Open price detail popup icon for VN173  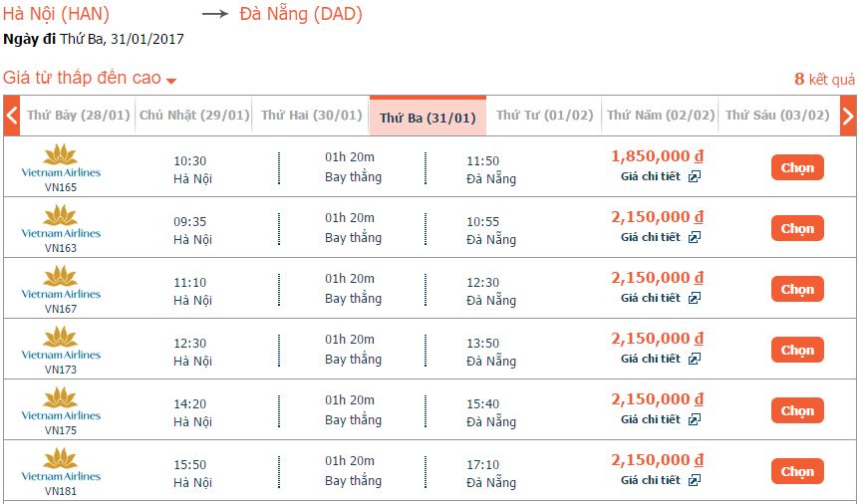click(x=695, y=360)
